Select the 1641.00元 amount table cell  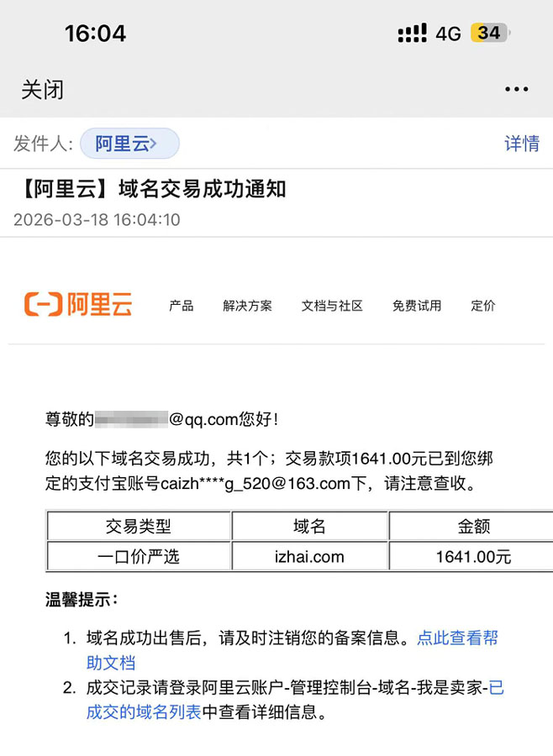pyautogui.click(x=473, y=556)
